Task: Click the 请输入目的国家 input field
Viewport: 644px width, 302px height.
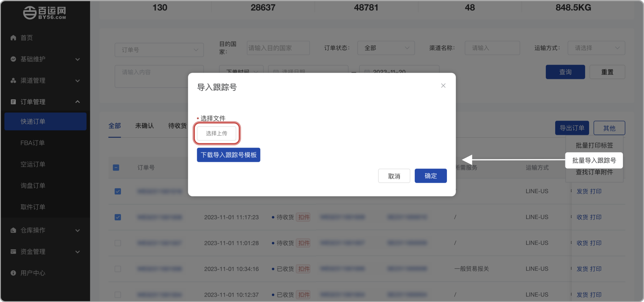Action: click(x=278, y=48)
